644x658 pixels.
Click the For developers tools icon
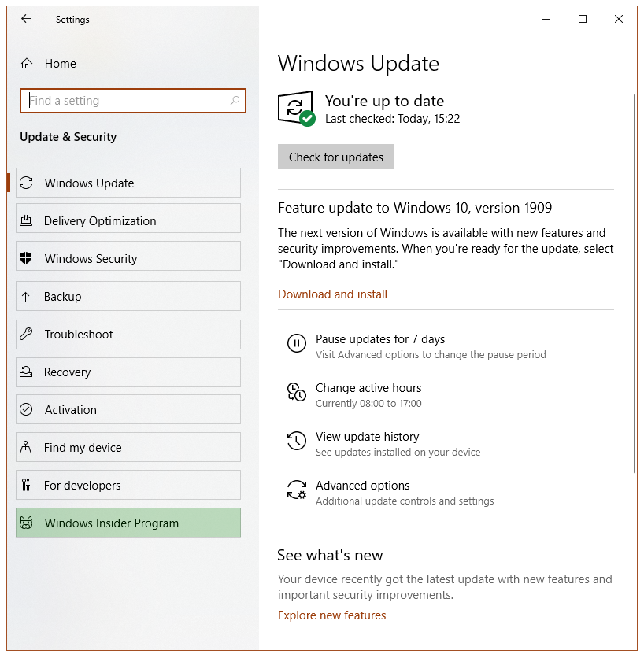point(26,485)
